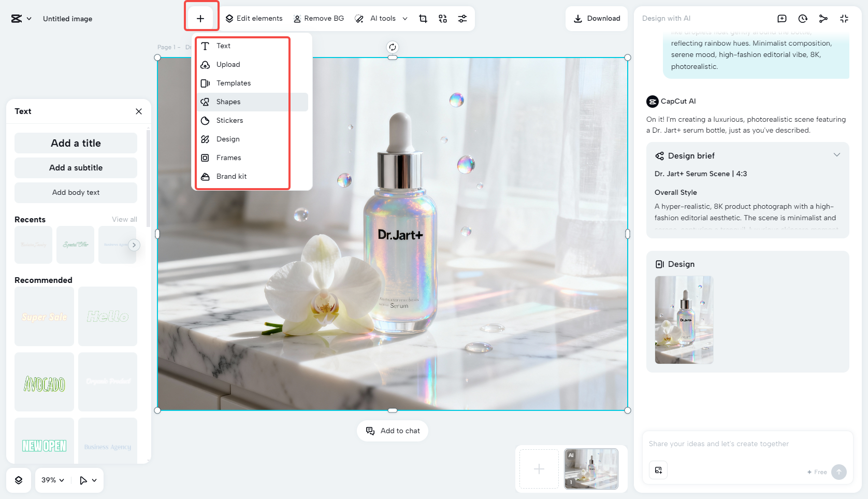Click the Adjust sliders icon in the toolbar
The height and width of the screenshot is (499, 868).
pyautogui.click(x=462, y=18)
